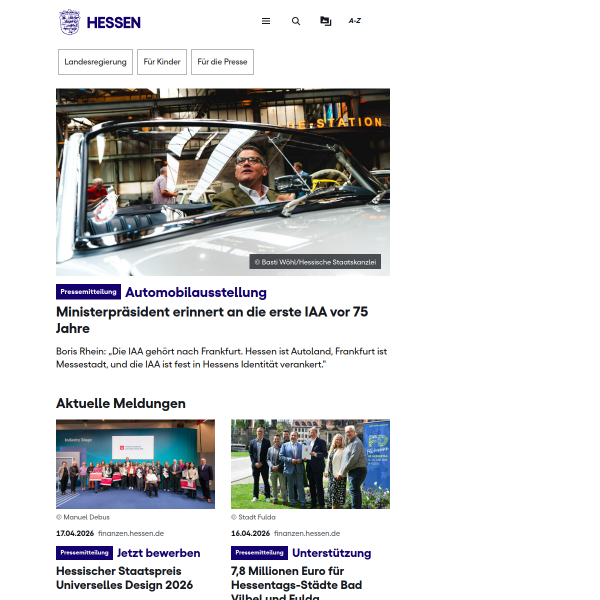
Task: Open the Für die Presse page
Action: pyautogui.click(x=222, y=62)
